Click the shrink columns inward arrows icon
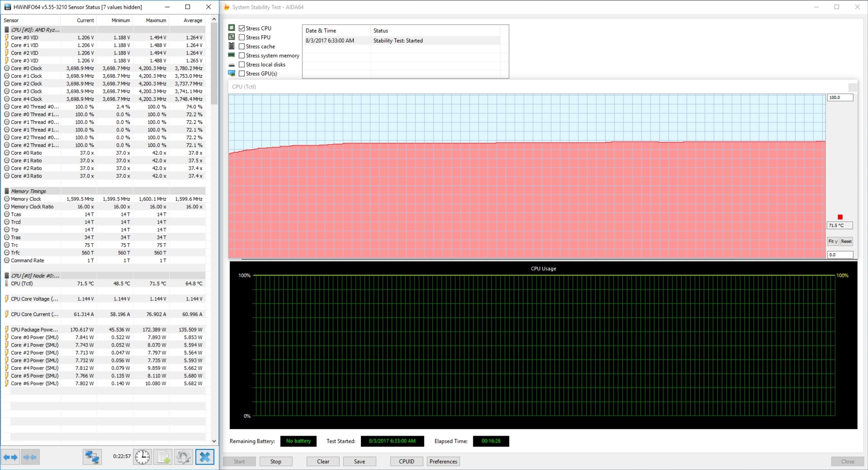The image size is (868, 470). [30, 457]
